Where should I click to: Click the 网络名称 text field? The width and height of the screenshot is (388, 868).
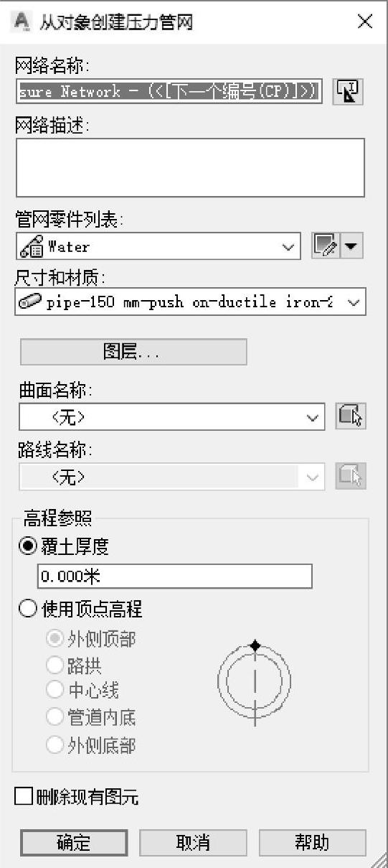[x=169, y=91]
